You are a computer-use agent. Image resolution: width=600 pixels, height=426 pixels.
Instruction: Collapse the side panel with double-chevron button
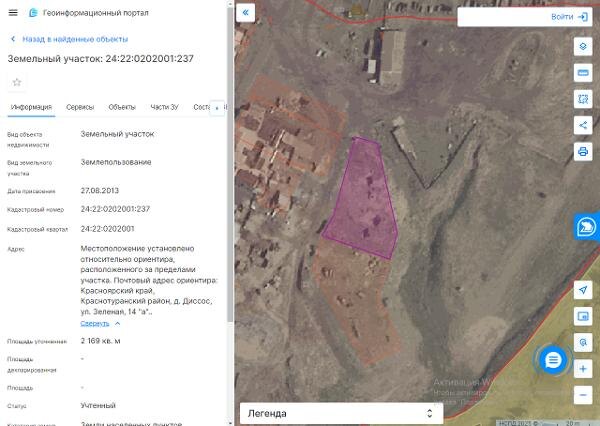[x=246, y=13]
